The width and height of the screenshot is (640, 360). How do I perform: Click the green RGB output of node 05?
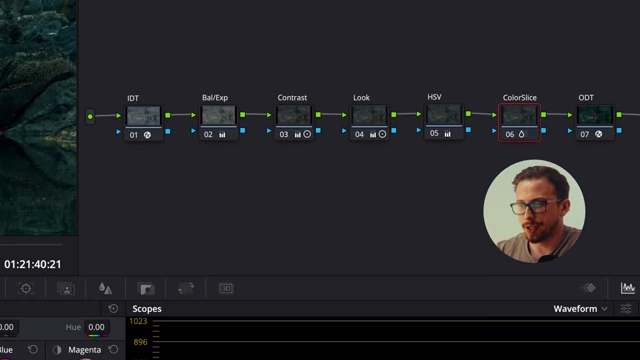click(469, 113)
